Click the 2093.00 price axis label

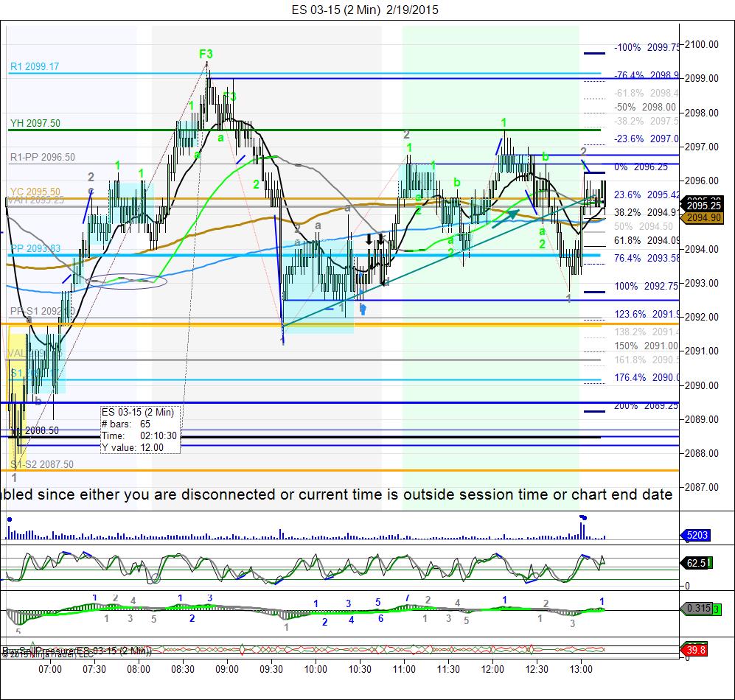click(702, 283)
